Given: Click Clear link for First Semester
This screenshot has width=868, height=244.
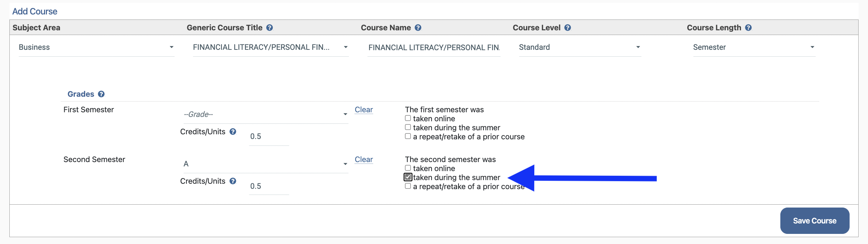Looking at the screenshot, I should 364,110.
